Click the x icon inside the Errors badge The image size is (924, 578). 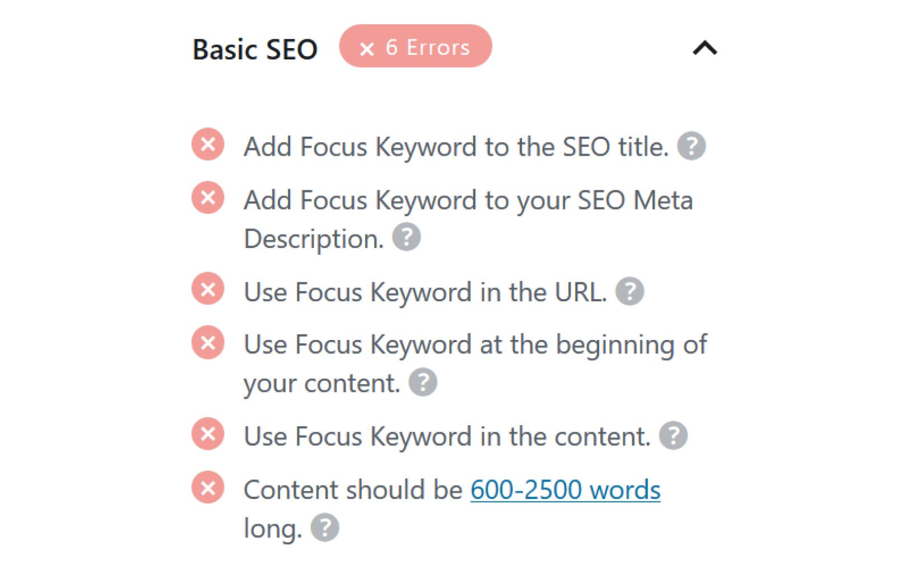point(367,48)
